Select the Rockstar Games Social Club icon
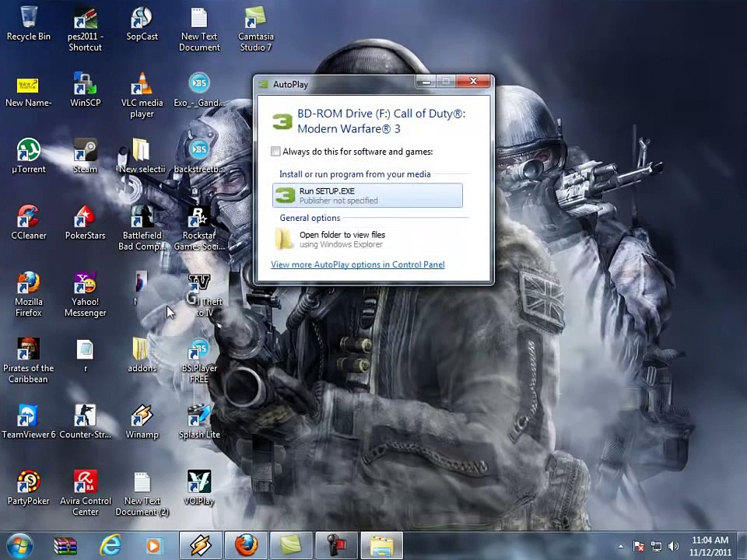Screen dimensions: 747x560 199,228
